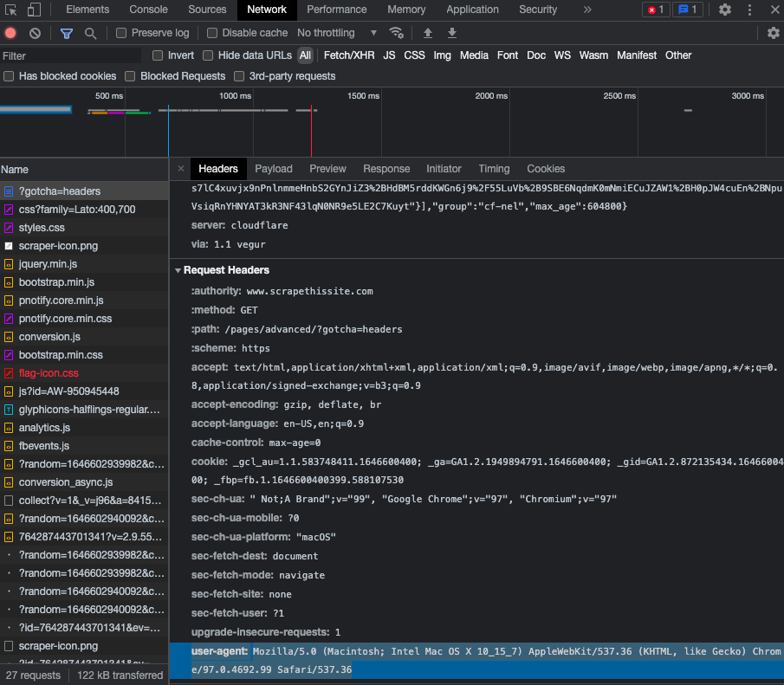Open the Response tab
This screenshot has height=685, width=784.
[x=386, y=169]
